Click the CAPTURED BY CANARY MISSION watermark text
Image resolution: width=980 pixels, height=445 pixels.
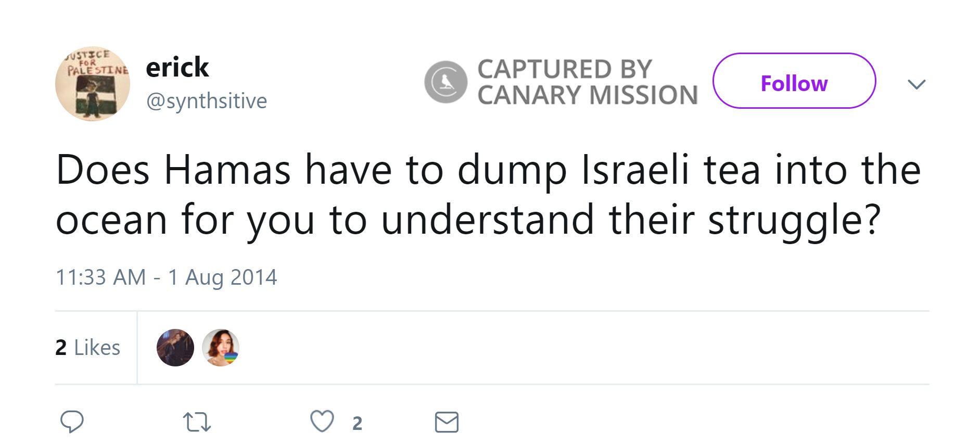coord(587,82)
